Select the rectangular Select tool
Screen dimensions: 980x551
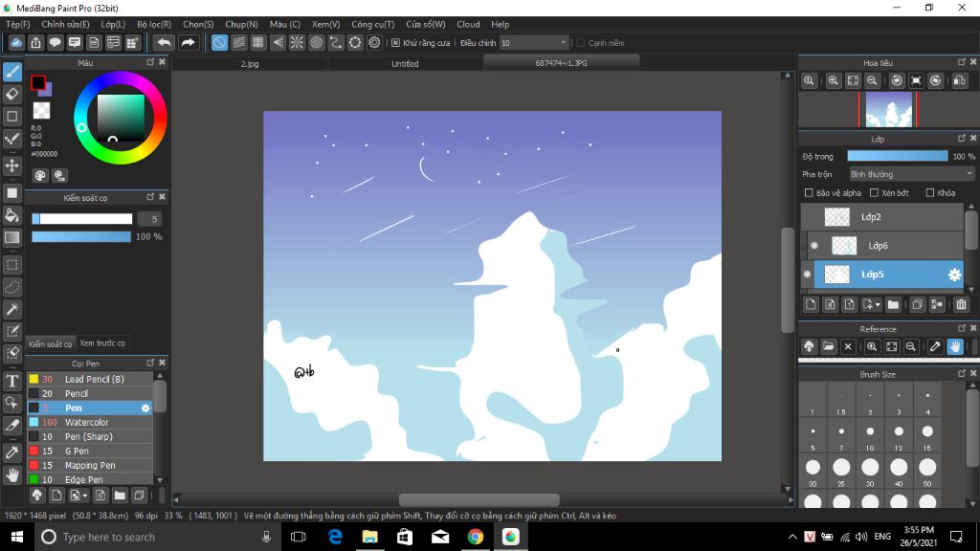pyautogui.click(x=12, y=265)
